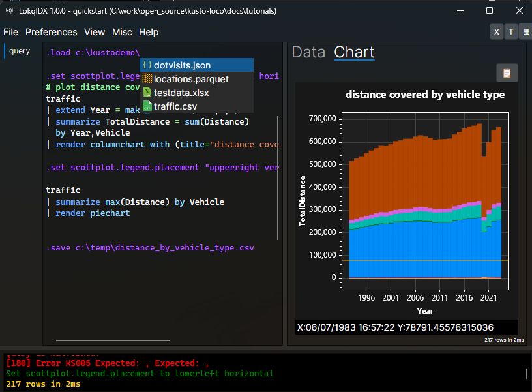Viewport: 532px width, 392px height.
Task: Minimize the LokqlDX window
Action: click(x=460, y=10)
